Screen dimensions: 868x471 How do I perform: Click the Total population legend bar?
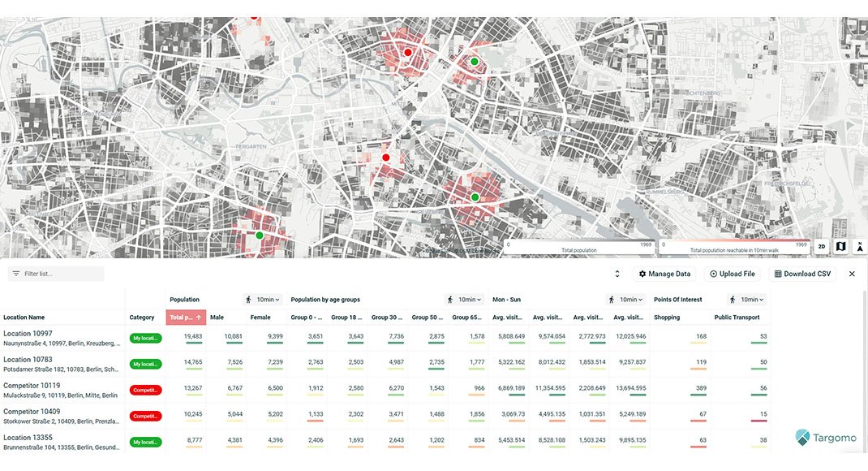click(579, 247)
